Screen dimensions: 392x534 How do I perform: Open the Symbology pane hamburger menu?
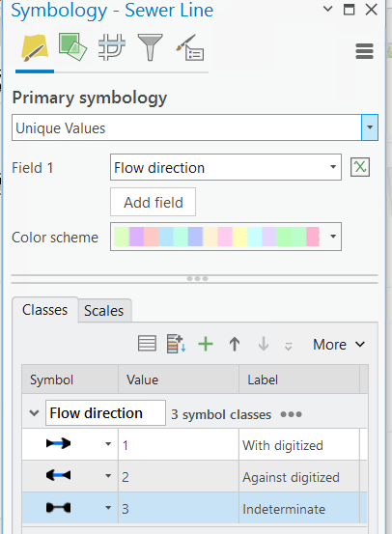click(364, 51)
